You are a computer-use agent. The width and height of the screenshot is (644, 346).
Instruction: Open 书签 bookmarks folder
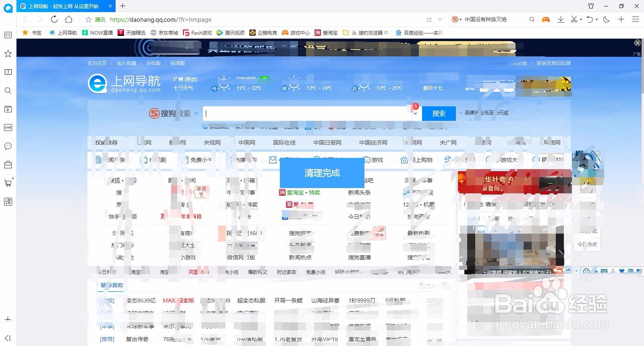tap(32, 33)
